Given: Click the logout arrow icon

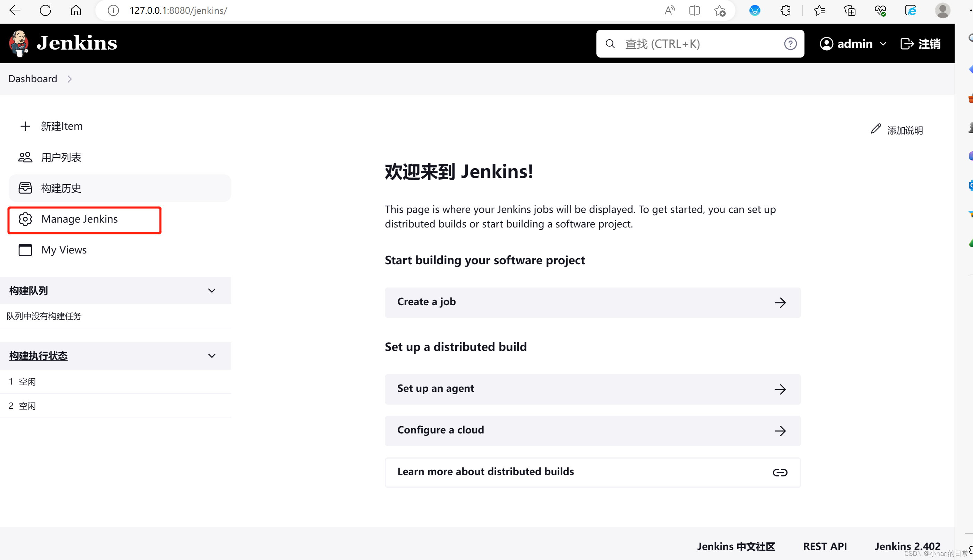Looking at the screenshot, I should tap(906, 44).
